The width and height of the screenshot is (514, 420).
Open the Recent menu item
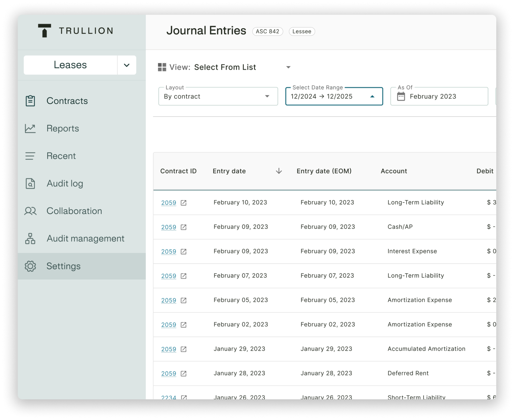coord(61,156)
